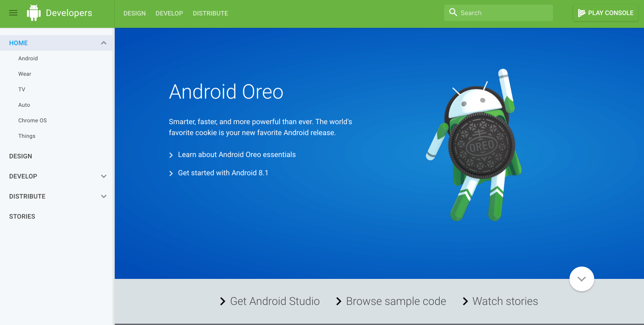644x325 pixels.
Task: Click the Developers home link
Action: point(69,12)
